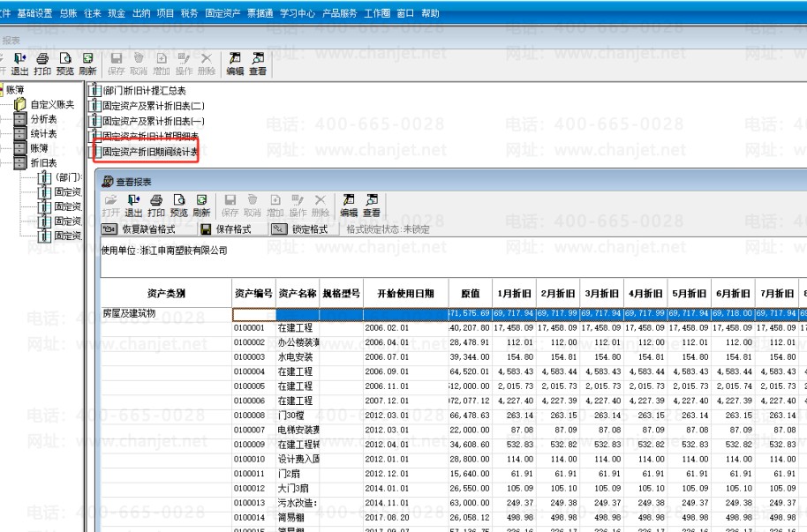Click Cancel (取消) icon in 查看报表 window

pos(253,206)
